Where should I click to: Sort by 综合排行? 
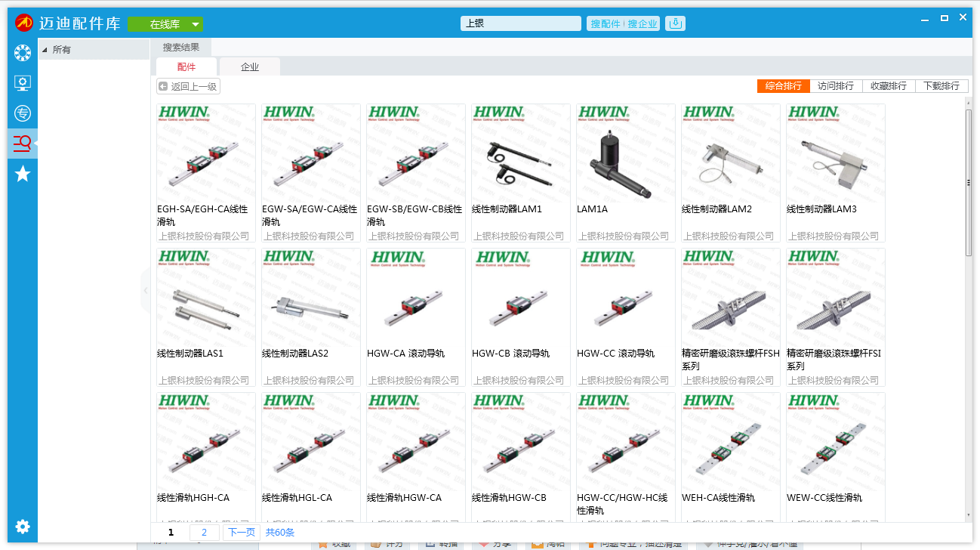pos(783,86)
